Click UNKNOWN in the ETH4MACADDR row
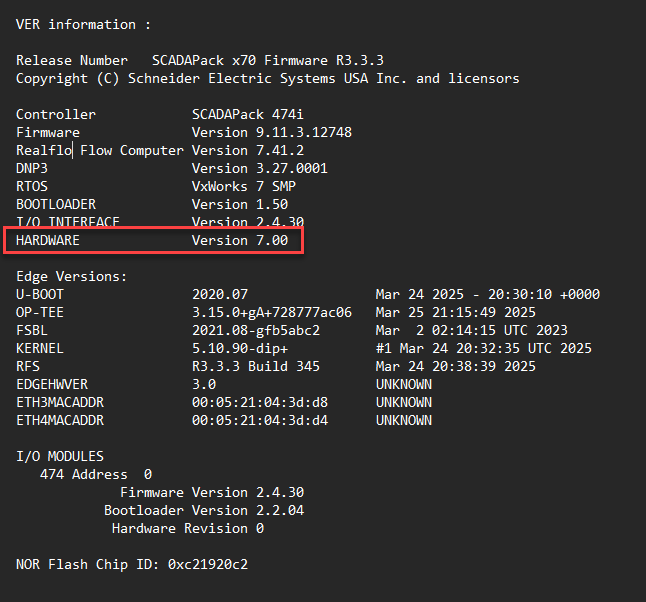Viewport: 646px width, 602px height. (404, 420)
